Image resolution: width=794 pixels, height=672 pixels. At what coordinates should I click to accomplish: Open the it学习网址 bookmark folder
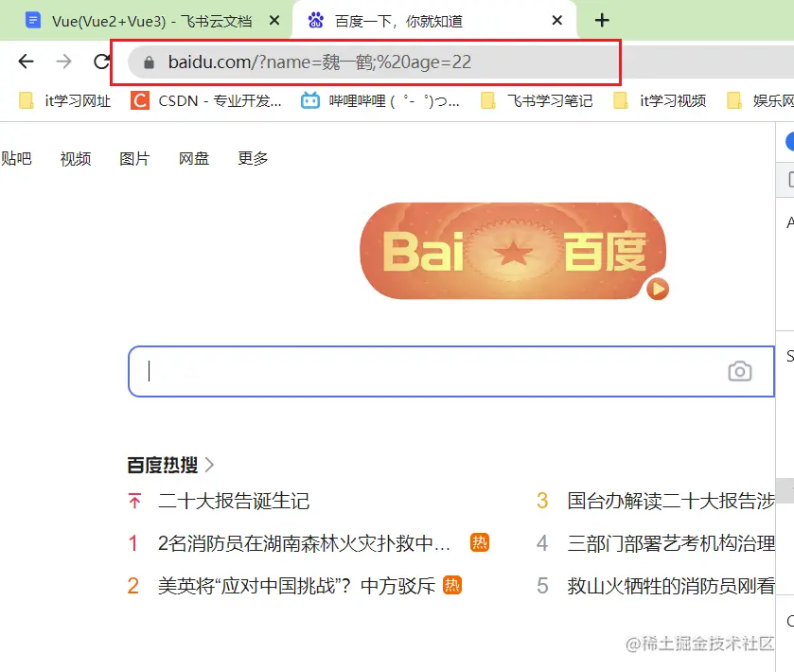click(x=65, y=100)
